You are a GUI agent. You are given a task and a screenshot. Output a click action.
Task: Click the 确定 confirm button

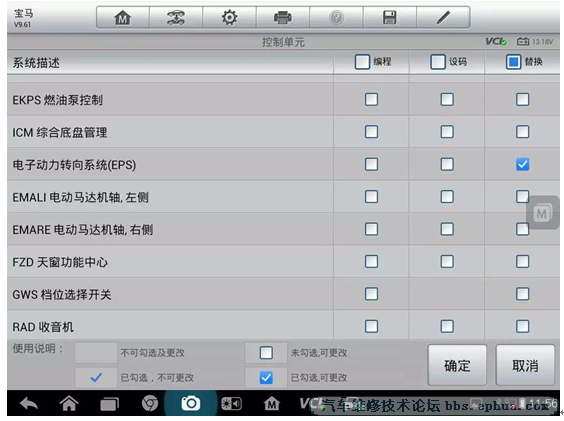pos(457,365)
